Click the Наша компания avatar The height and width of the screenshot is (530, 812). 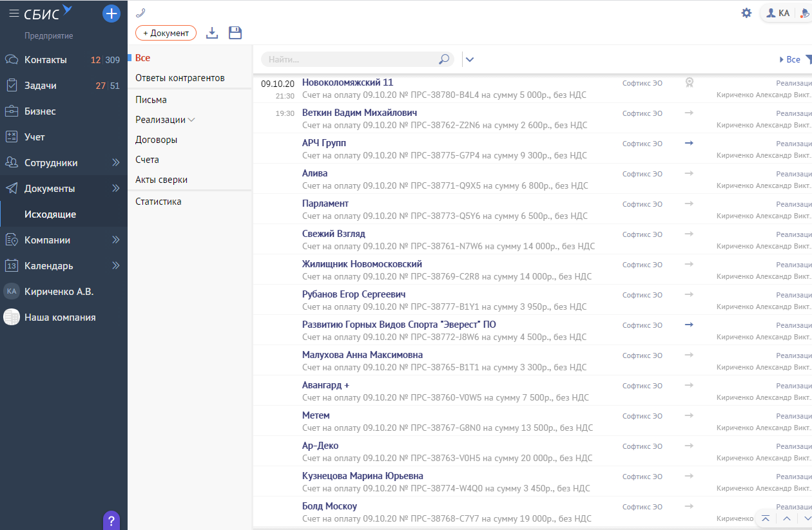click(x=12, y=317)
